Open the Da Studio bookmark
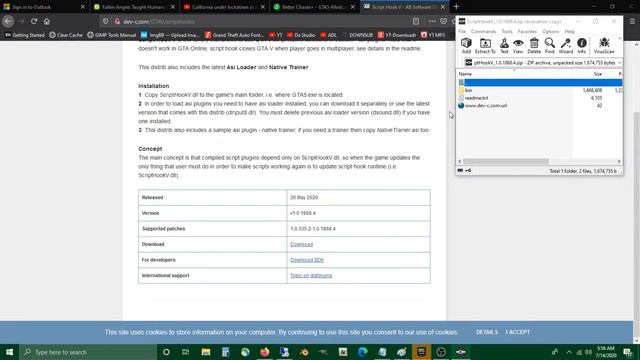The width and height of the screenshot is (640, 360). pyautogui.click(x=301, y=35)
